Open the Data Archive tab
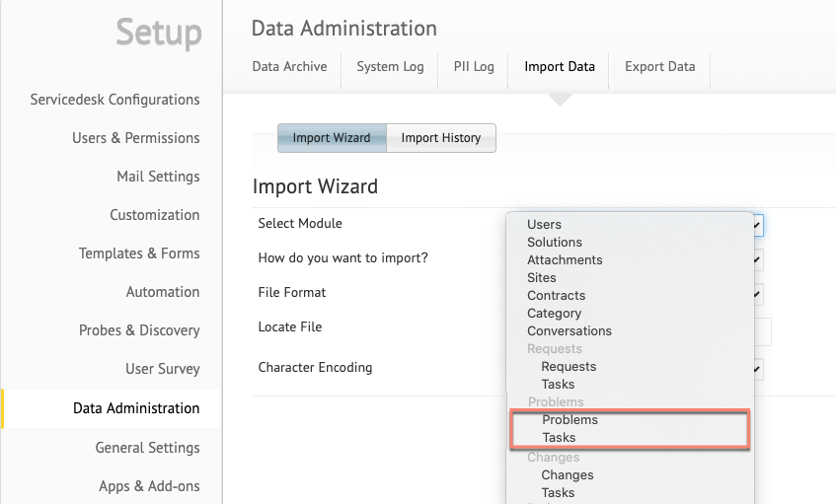The height and width of the screenshot is (504, 836). 289,67
